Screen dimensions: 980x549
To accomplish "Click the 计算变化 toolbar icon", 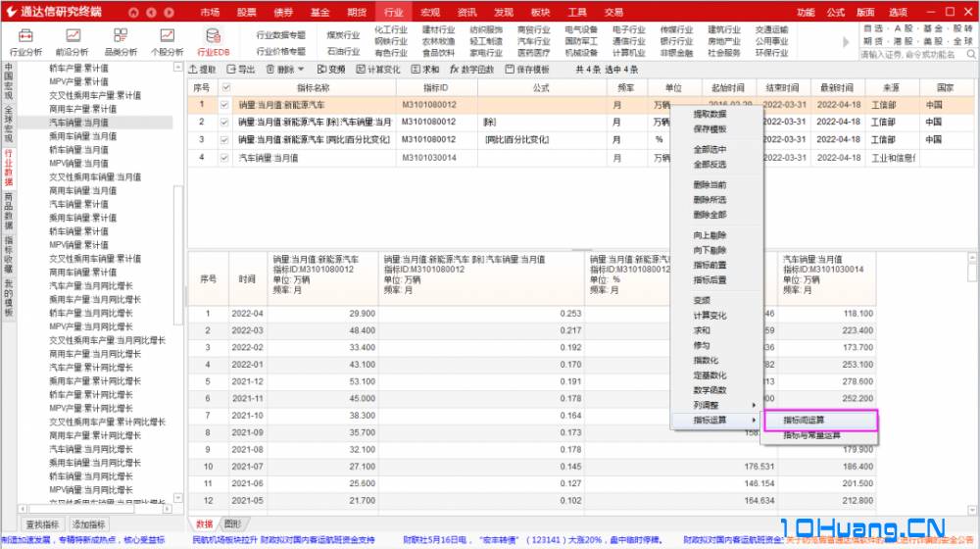I will tap(378, 70).
